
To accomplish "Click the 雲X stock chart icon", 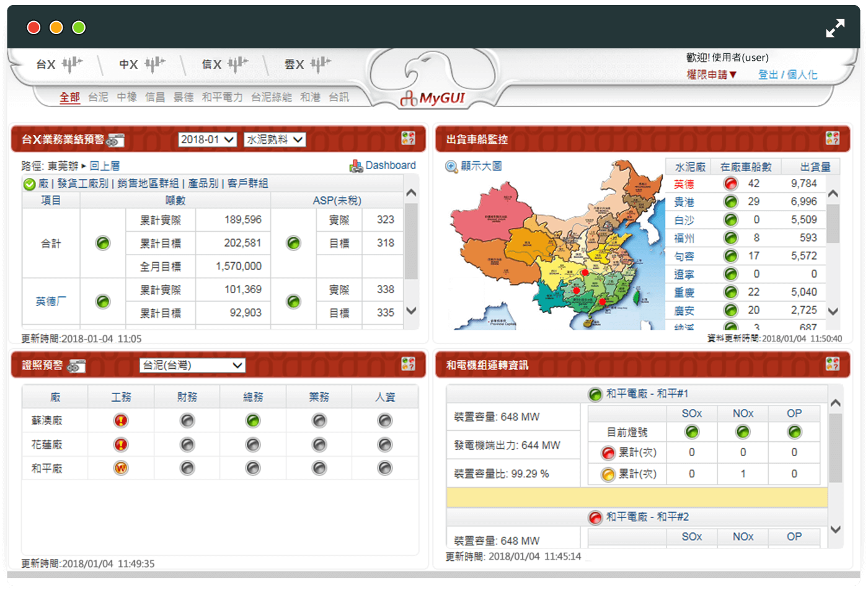I will (321, 64).
